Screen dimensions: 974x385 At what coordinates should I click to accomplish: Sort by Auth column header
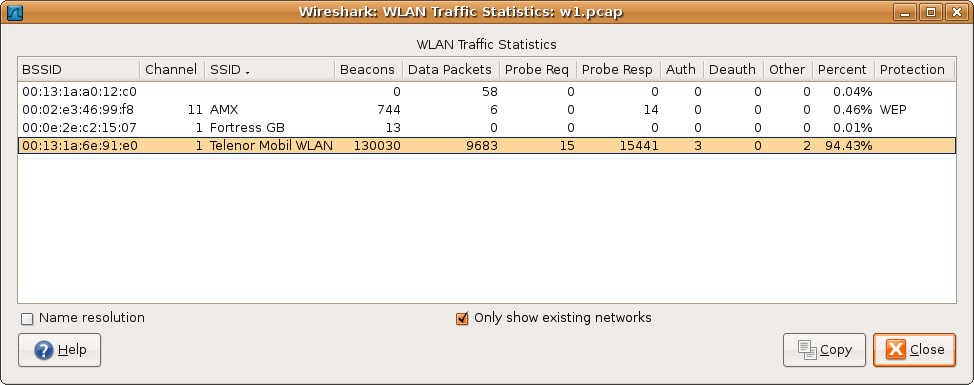682,70
